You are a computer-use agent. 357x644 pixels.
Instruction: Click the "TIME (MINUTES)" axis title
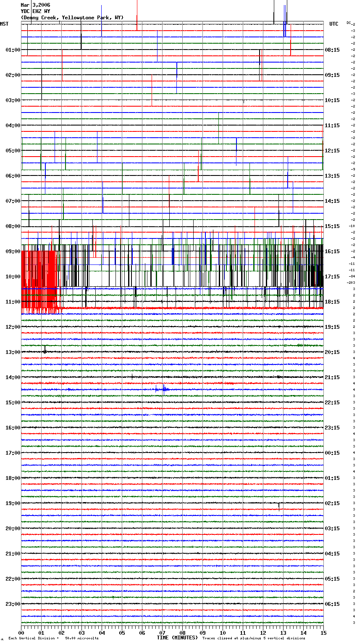point(177,638)
